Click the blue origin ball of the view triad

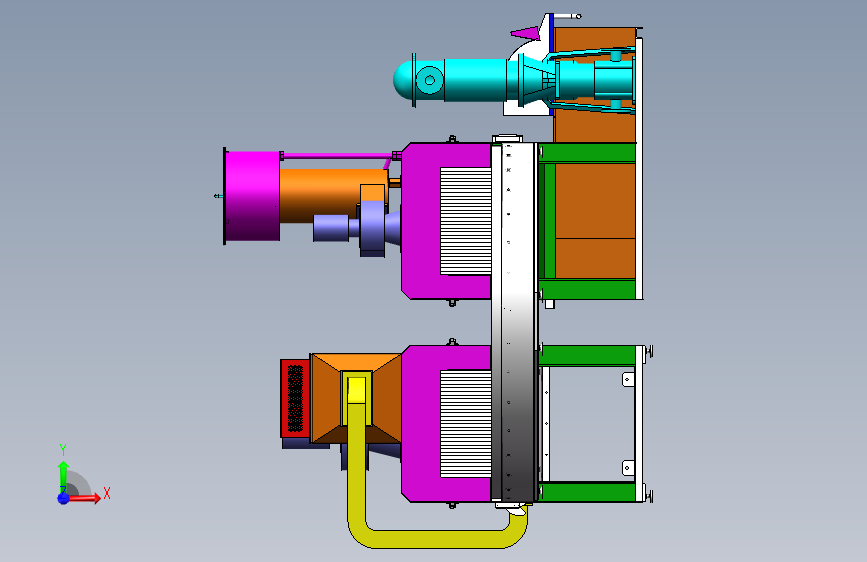(64, 498)
